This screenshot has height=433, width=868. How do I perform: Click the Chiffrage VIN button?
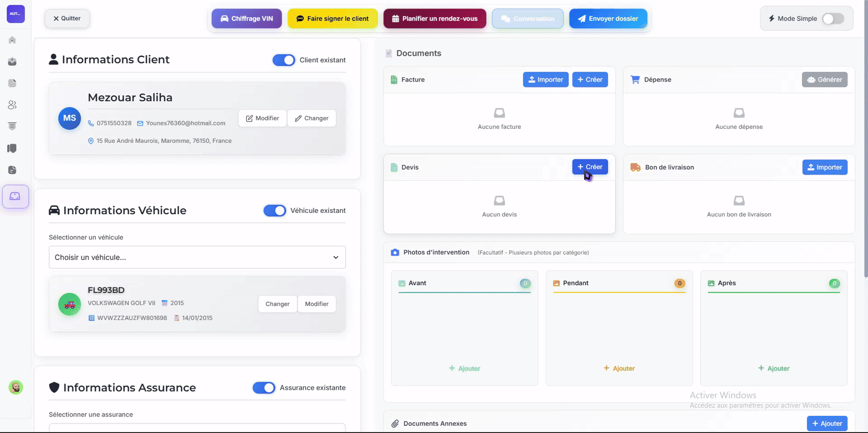(x=246, y=19)
